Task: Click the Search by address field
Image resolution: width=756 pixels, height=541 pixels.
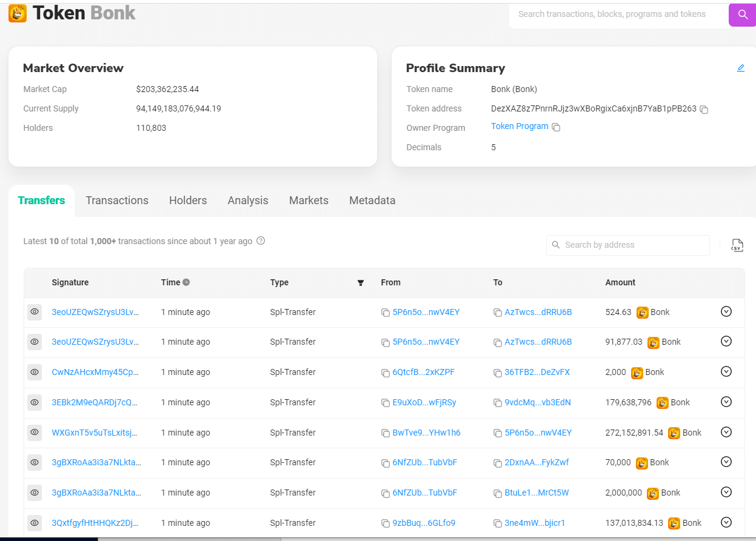Action: coord(634,245)
